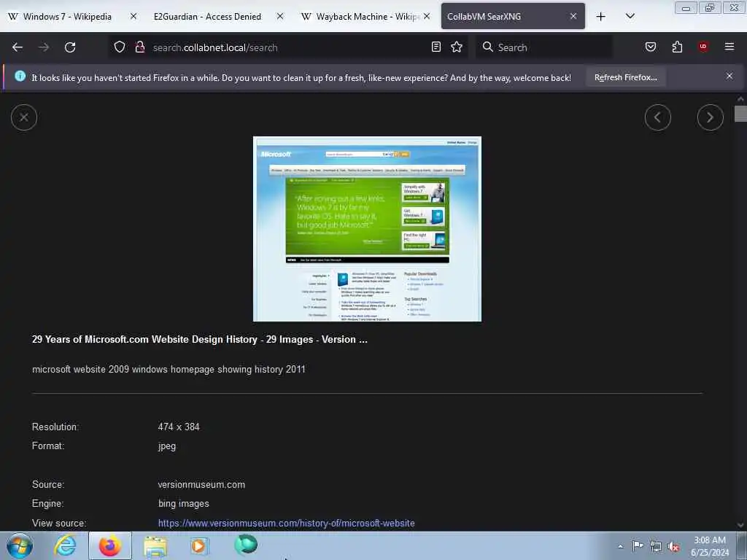This screenshot has height=560, width=747.
Task: Click the page vertical scrollbar thumb
Action: coord(740,114)
